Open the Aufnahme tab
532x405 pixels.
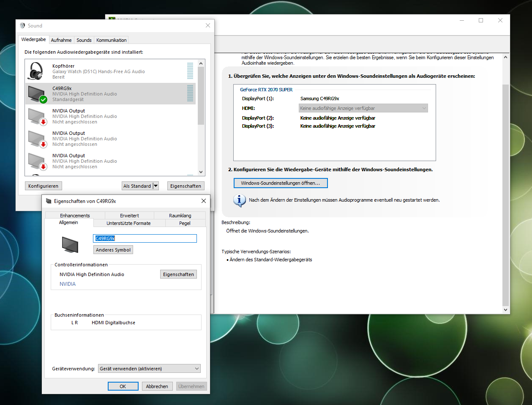[x=61, y=40]
